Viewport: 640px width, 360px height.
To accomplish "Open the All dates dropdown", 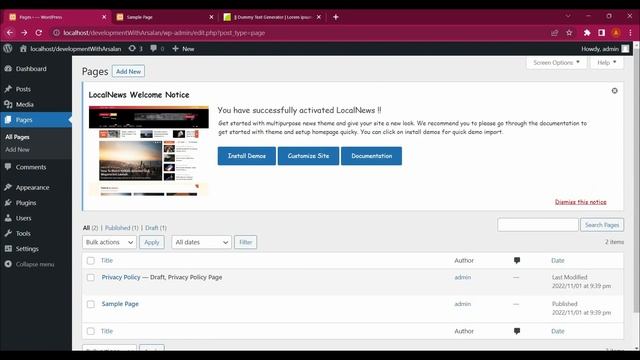I will 202,242.
